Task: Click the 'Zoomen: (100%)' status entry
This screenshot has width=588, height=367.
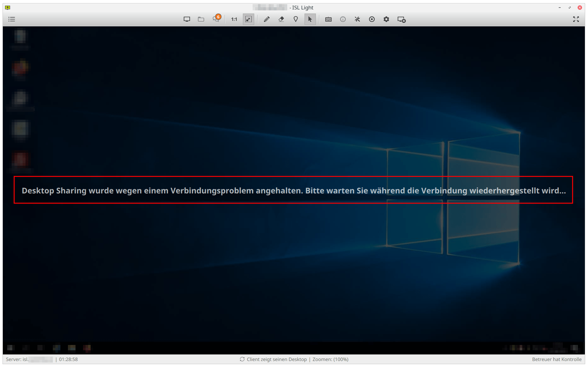Action: coord(330,359)
